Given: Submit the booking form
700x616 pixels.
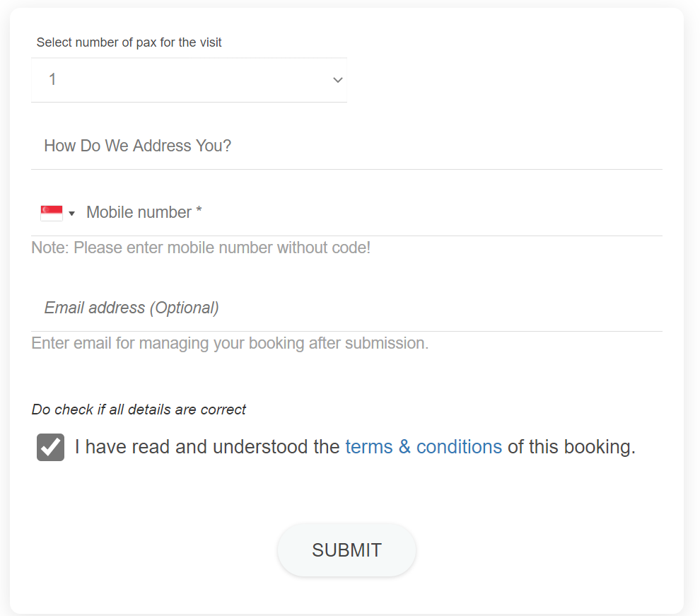Looking at the screenshot, I should [x=347, y=550].
